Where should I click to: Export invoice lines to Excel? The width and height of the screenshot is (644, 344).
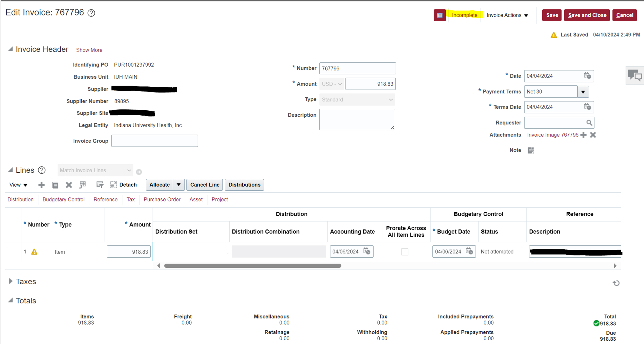tap(82, 185)
